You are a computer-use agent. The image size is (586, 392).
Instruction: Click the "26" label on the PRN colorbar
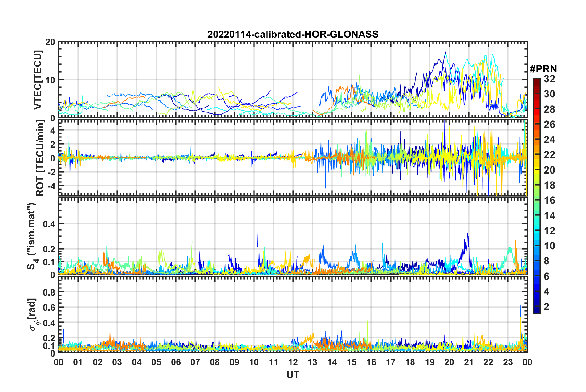[x=549, y=125]
